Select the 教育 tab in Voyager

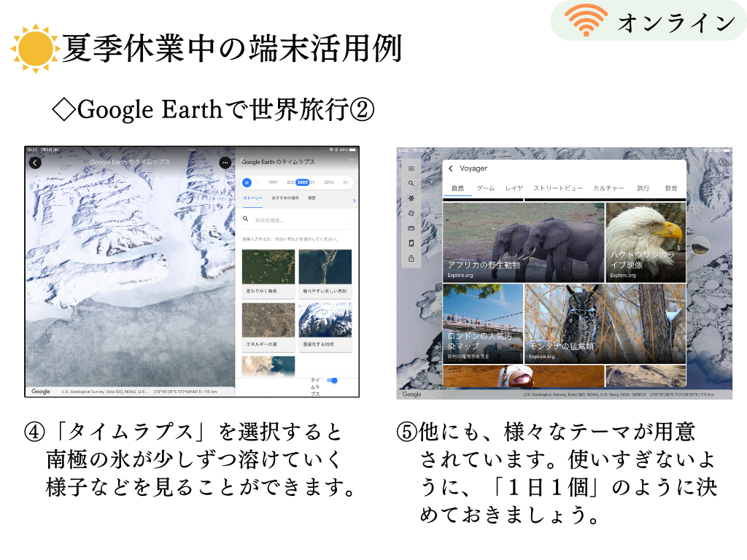click(x=671, y=189)
